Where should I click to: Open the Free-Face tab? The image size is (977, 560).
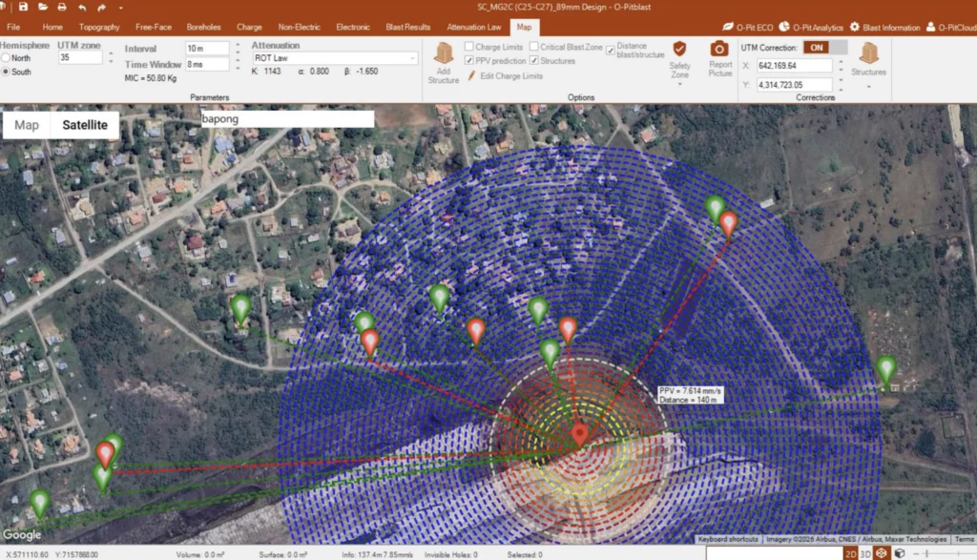pos(154,27)
